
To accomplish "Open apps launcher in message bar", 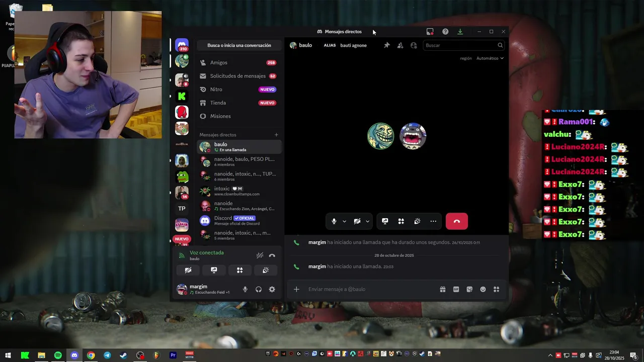I will (496, 289).
